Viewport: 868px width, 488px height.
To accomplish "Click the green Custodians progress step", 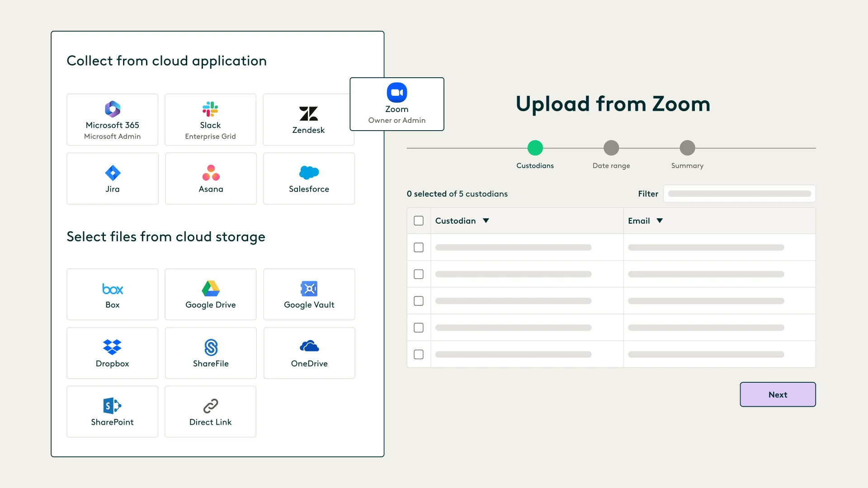I will (x=535, y=148).
